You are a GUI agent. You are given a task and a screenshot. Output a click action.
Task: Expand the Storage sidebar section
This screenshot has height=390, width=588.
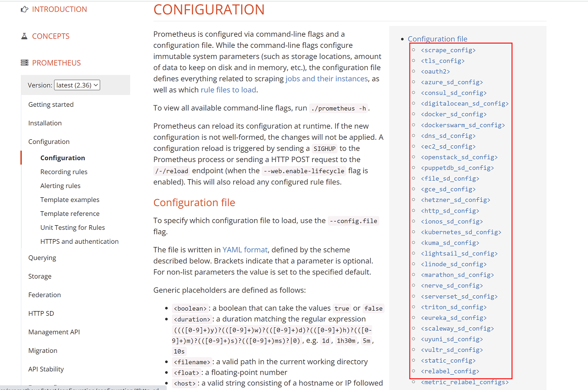coord(40,276)
